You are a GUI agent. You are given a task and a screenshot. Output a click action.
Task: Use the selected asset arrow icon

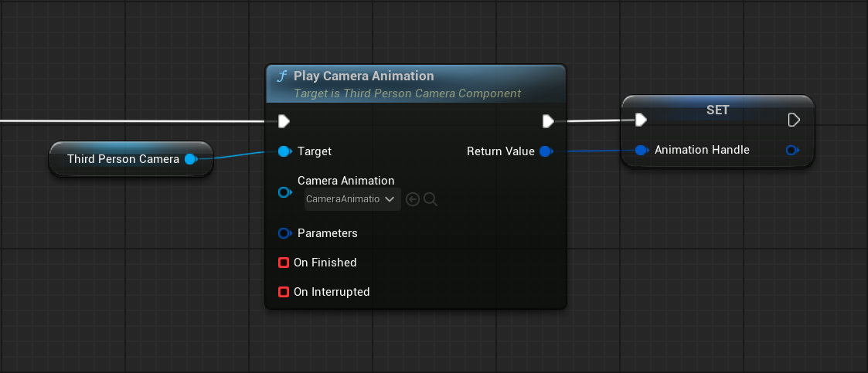tap(413, 200)
